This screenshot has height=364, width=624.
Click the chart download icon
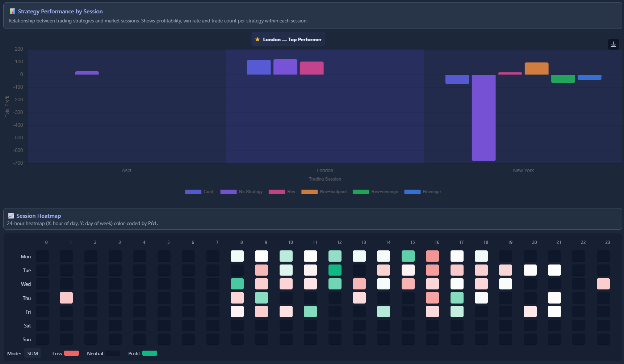point(613,44)
